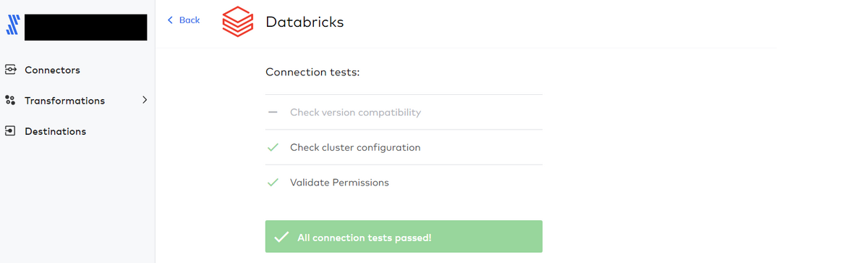868x263 pixels.
Task: Open the Transformations section
Action: pyautogui.click(x=64, y=101)
